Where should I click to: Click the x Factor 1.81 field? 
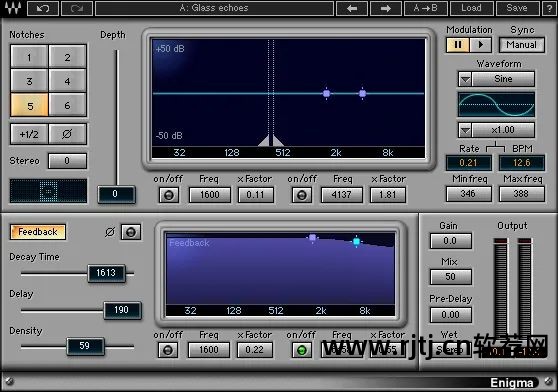click(388, 195)
